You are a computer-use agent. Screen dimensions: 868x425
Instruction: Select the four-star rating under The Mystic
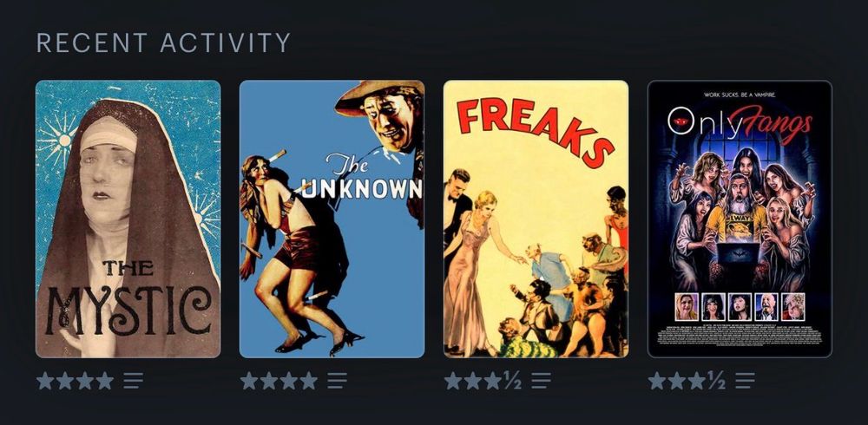[75, 381]
